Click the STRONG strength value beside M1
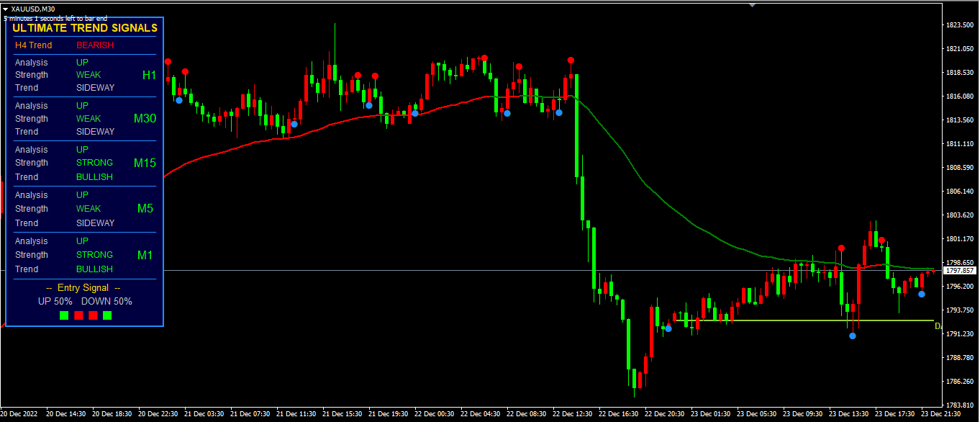980x422 pixels. (94, 255)
